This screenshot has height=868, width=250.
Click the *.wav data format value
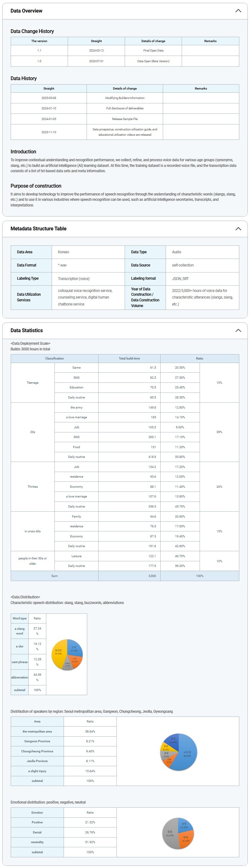[x=62, y=265]
